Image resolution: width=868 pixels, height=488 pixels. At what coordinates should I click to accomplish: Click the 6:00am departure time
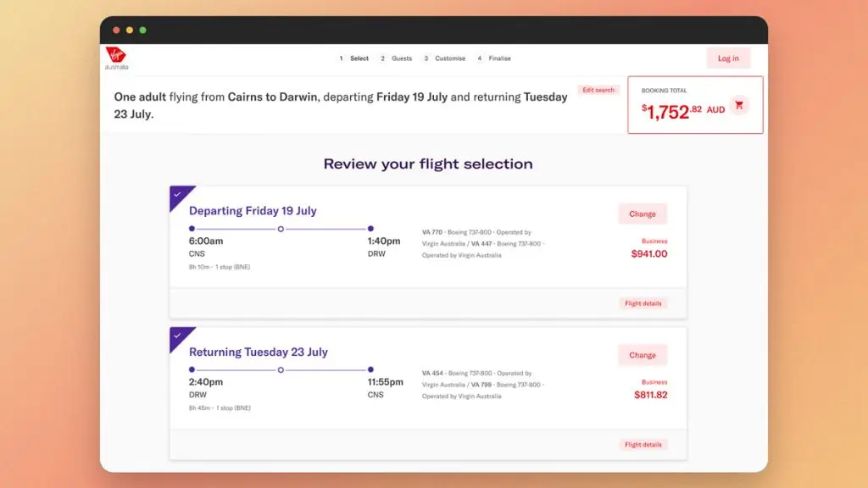click(206, 241)
